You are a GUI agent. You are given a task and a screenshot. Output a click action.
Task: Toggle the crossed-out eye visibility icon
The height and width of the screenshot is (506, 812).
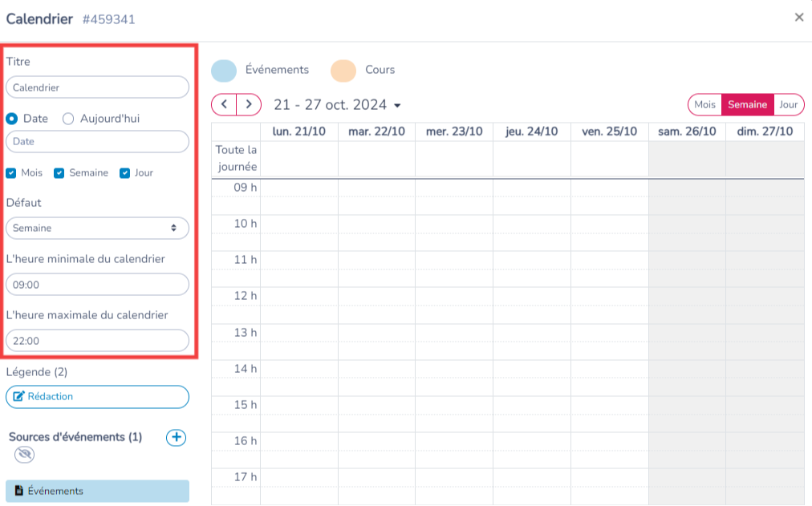coord(24,455)
